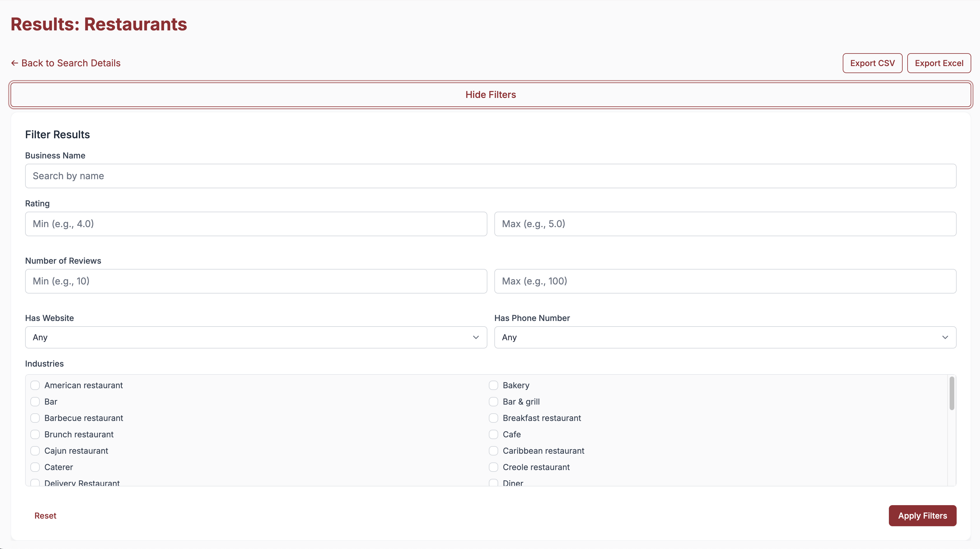The image size is (980, 549).
Task: Click the Business Name search field
Action: tap(490, 176)
